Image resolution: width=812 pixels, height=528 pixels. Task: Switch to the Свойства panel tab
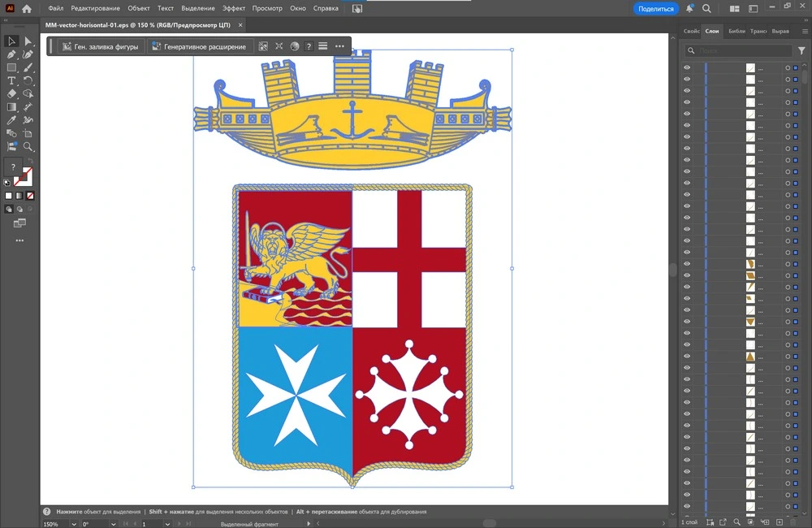(692, 31)
